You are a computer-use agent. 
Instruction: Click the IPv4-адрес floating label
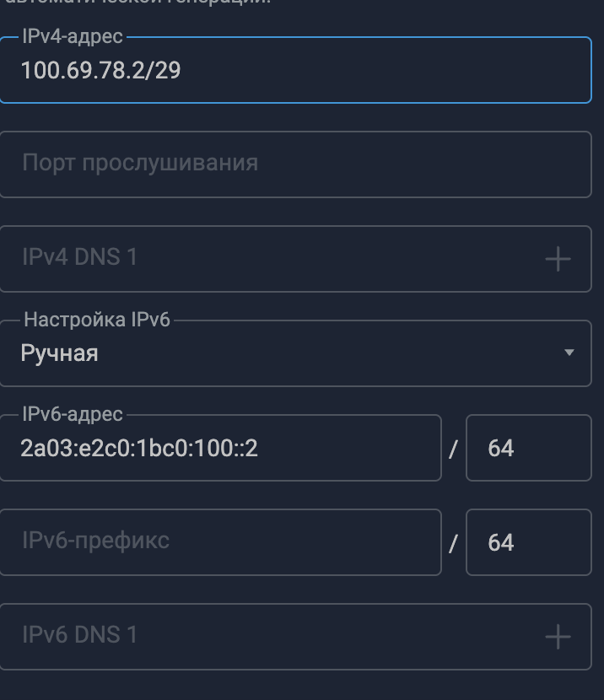(73, 36)
